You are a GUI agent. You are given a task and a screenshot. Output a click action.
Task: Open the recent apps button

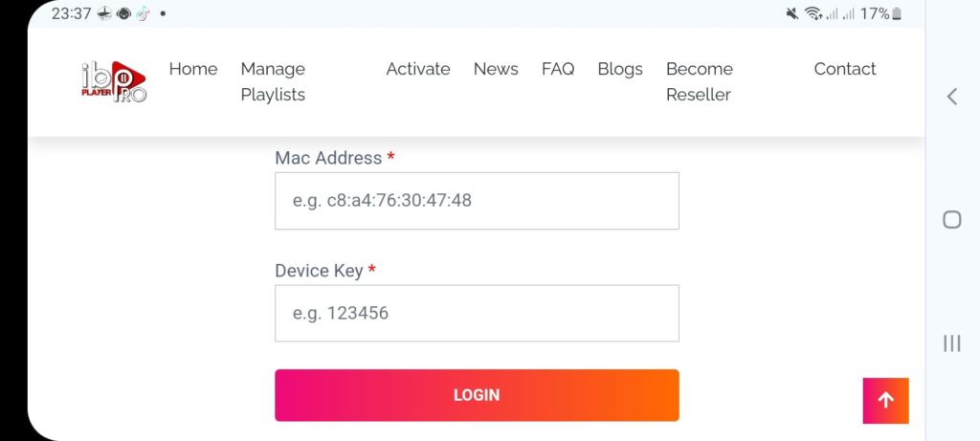(951, 343)
